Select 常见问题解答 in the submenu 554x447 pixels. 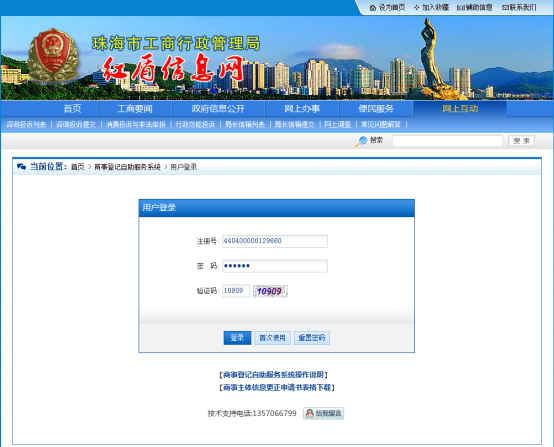(381, 124)
